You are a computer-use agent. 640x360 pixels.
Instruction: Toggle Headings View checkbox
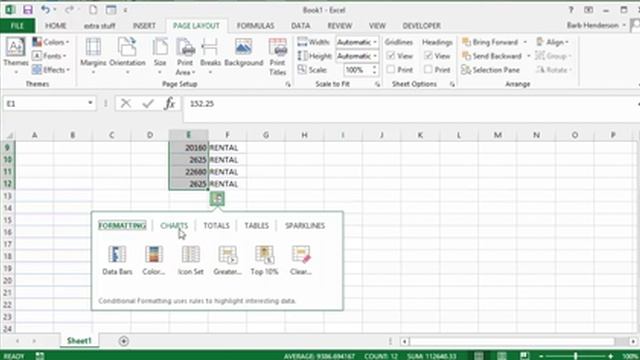click(x=428, y=56)
